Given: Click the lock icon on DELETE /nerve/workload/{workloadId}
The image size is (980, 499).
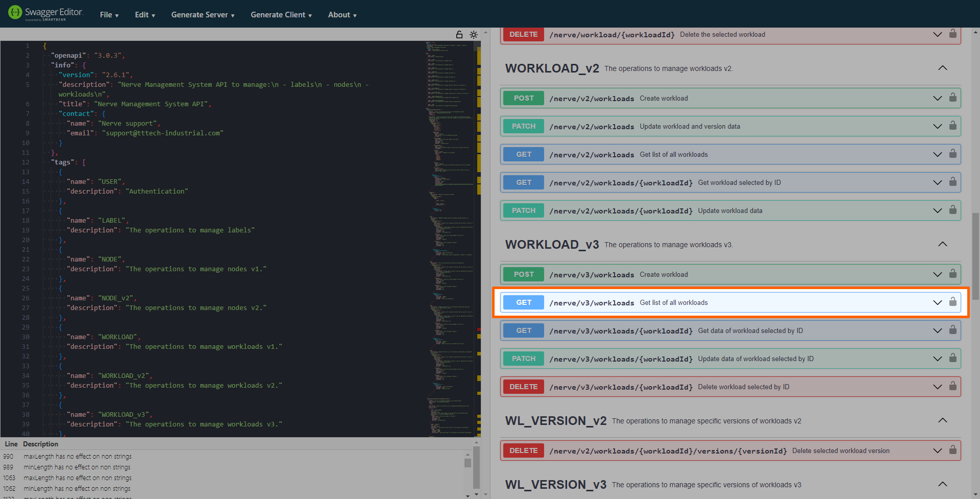Looking at the screenshot, I should pos(952,34).
